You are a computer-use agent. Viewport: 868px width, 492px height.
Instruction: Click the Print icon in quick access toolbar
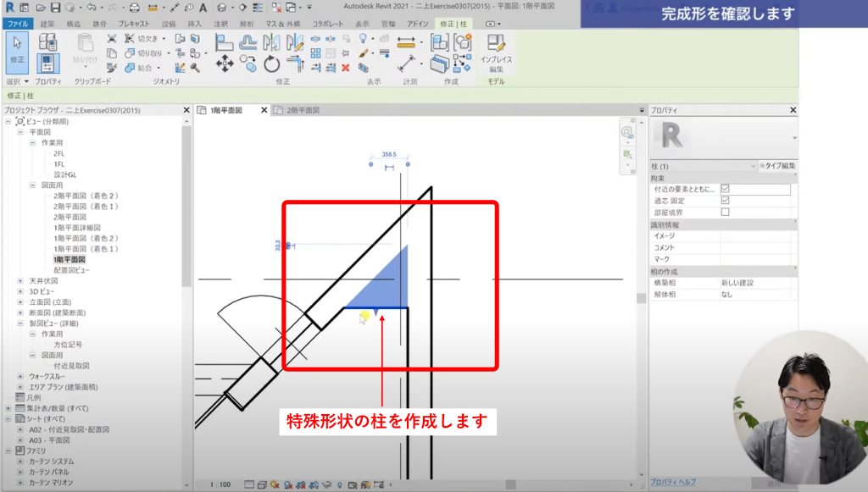[134, 8]
